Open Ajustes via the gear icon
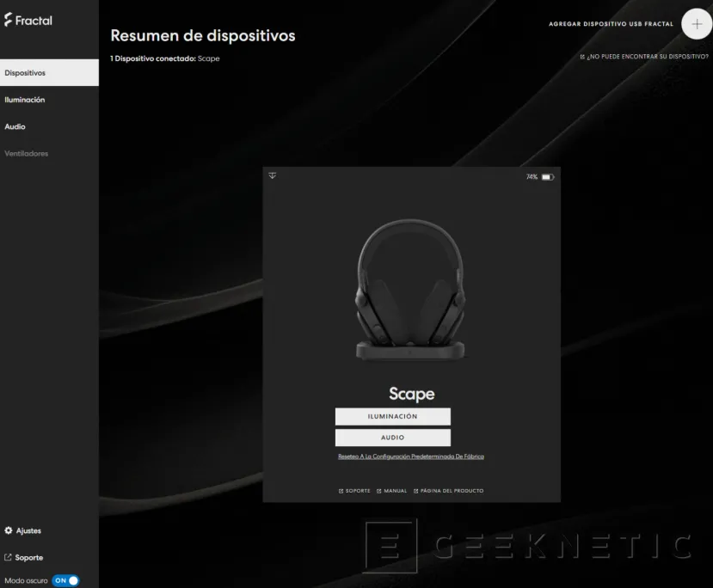This screenshot has width=713, height=588. pos(9,530)
